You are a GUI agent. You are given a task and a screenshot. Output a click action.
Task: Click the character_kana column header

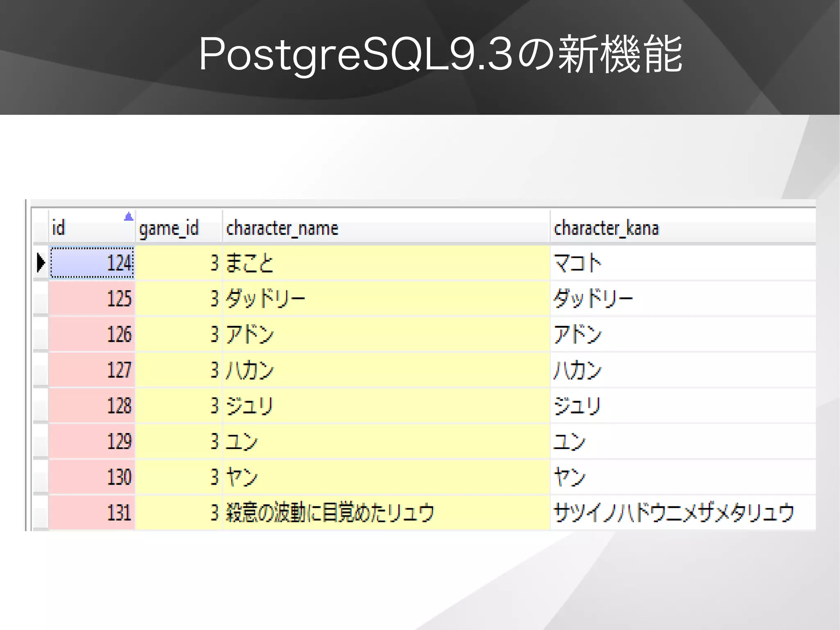[683, 227]
